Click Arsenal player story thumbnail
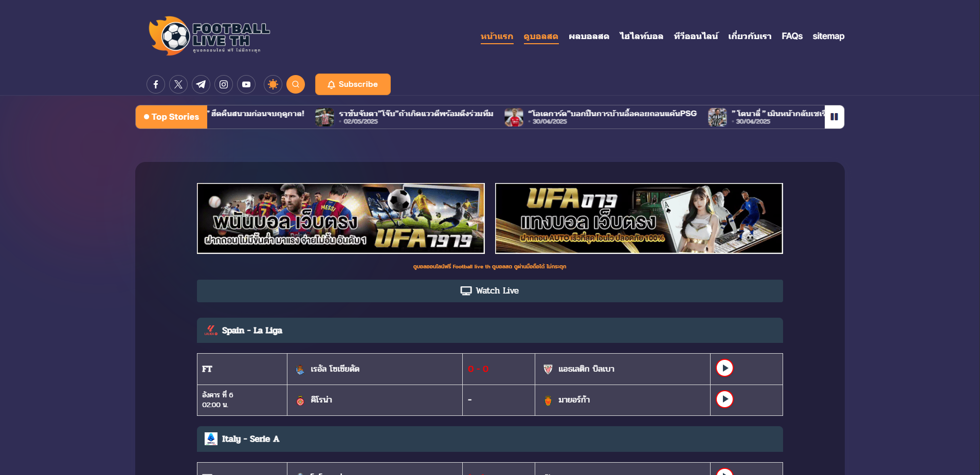 (514, 117)
